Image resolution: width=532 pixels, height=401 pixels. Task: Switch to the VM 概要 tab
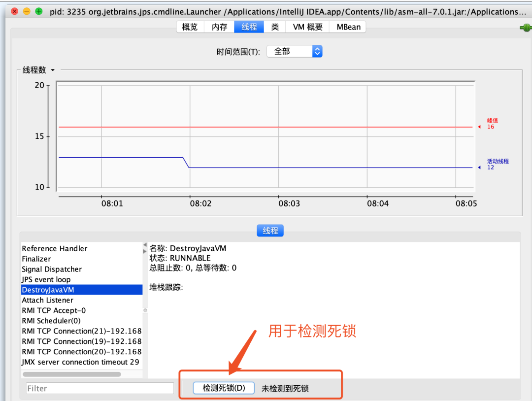(x=307, y=27)
